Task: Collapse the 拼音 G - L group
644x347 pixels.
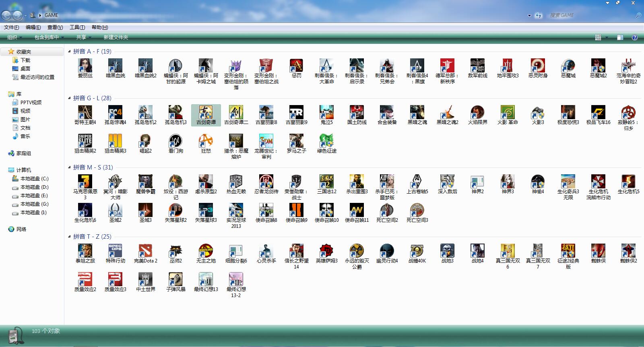Action: [x=69, y=98]
